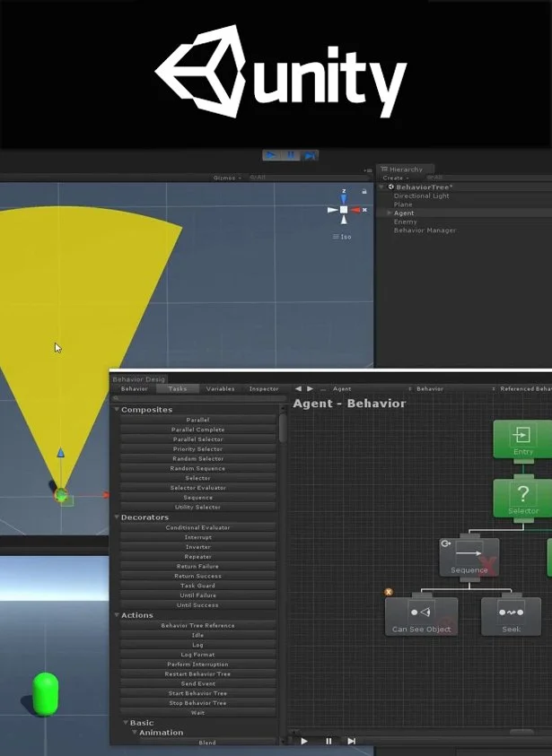Click the abort type icon on the Sequence node

(x=446, y=543)
